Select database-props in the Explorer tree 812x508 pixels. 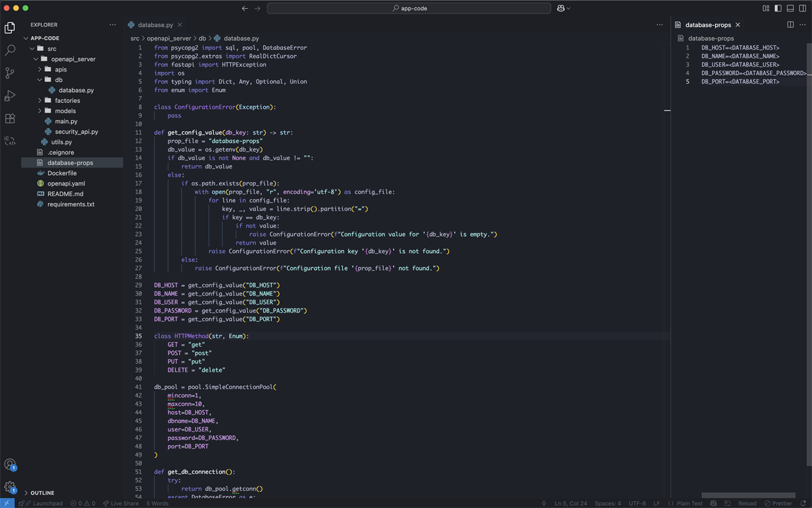(70, 163)
